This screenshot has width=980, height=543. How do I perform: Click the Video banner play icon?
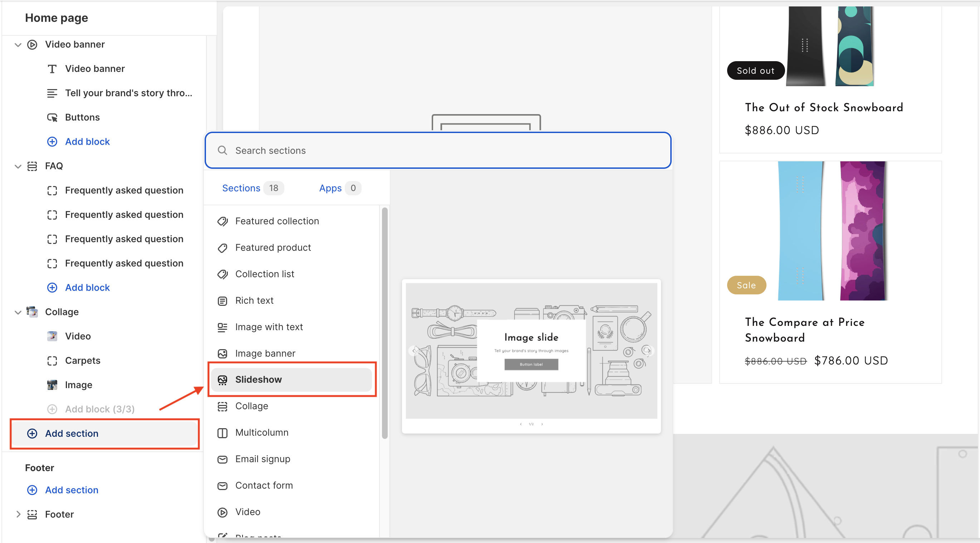(x=32, y=44)
